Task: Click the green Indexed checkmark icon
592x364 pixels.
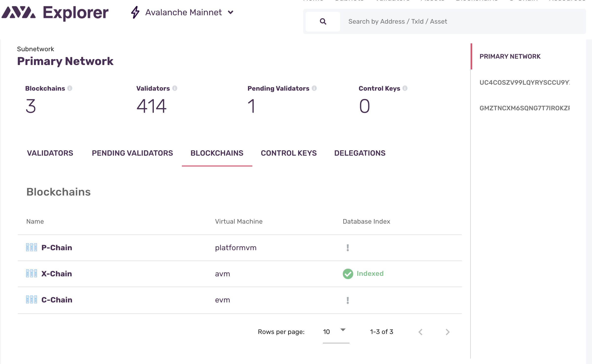Action: [x=348, y=274]
